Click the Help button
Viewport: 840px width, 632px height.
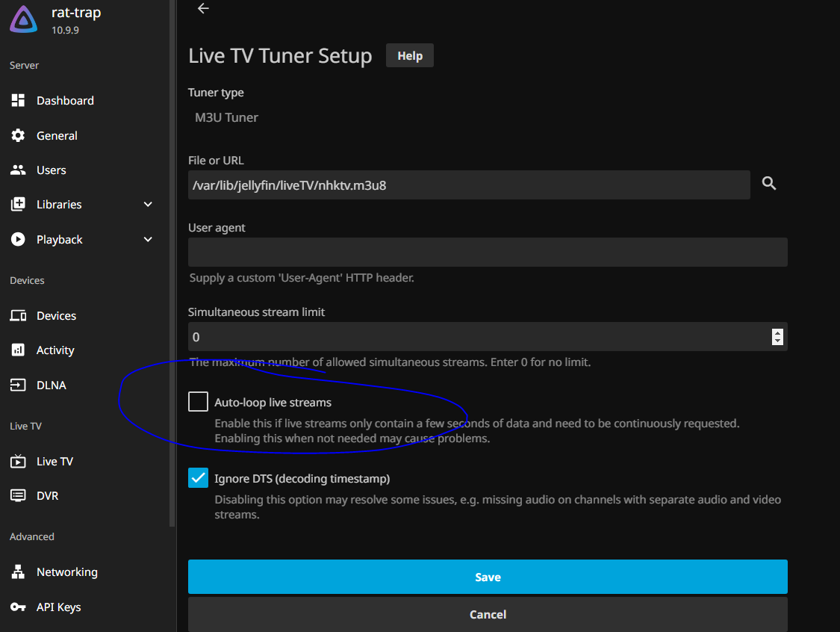[409, 56]
